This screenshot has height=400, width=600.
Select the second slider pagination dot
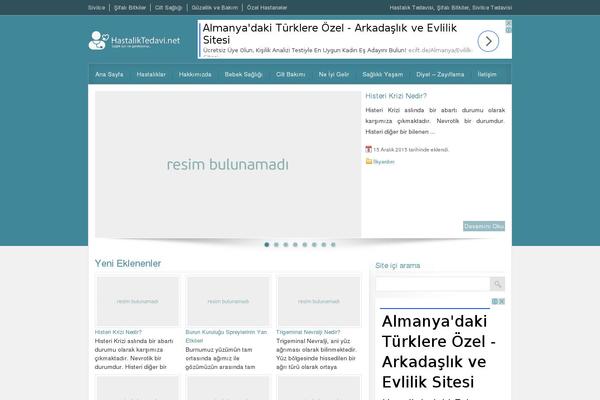pyautogui.click(x=277, y=244)
